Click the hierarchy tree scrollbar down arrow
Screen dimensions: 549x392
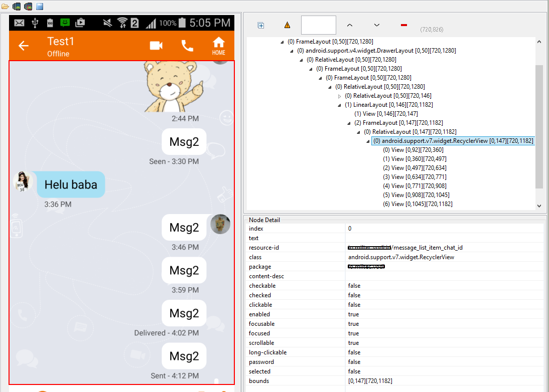click(x=539, y=206)
